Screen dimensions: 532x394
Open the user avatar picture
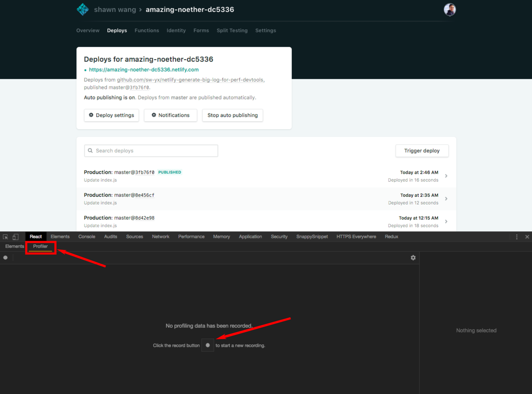point(450,9)
